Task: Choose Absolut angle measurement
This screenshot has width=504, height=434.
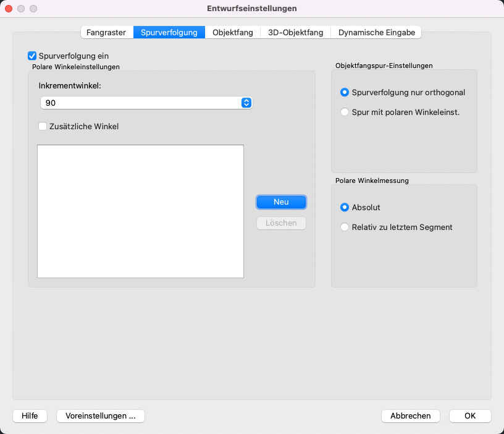Action: coord(344,207)
